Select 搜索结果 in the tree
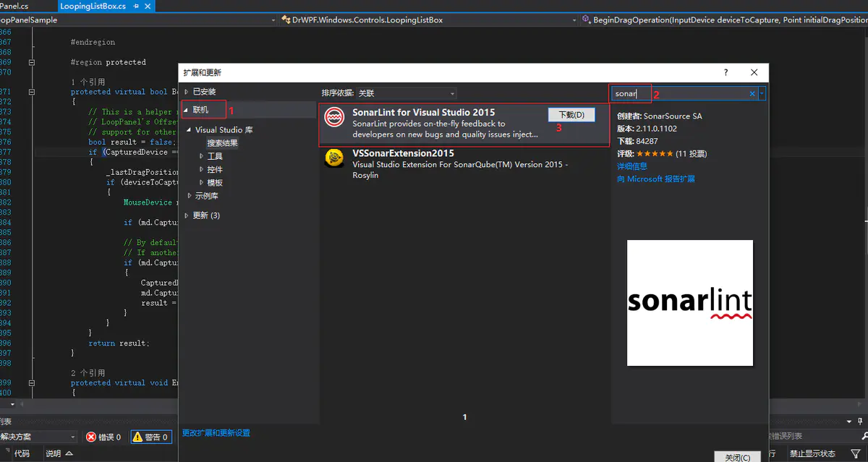 click(222, 143)
